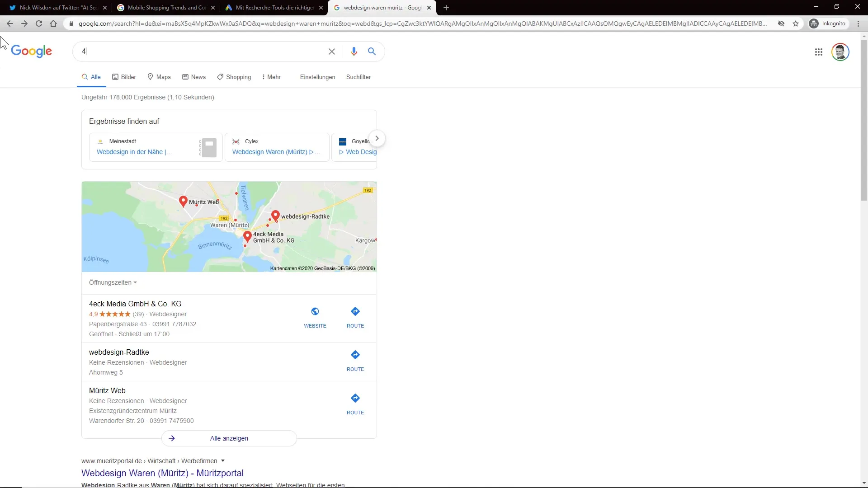Image resolution: width=868 pixels, height=488 pixels.
Task: Open the Google account profile picture
Action: (x=840, y=52)
